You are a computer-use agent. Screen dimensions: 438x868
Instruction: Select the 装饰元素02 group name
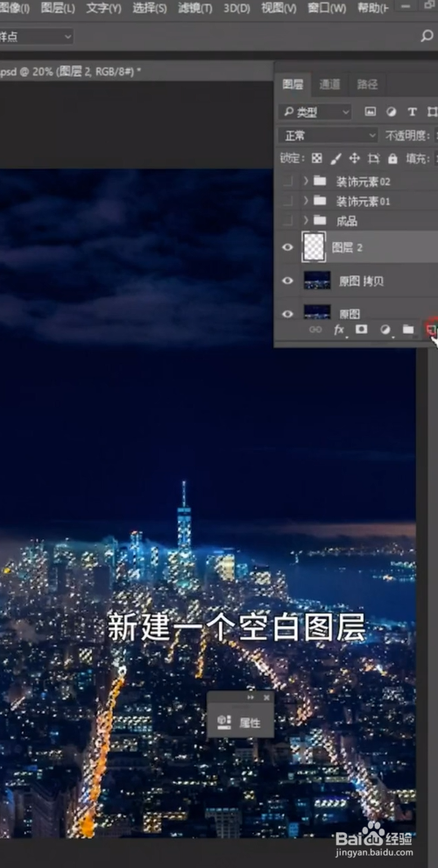pyautogui.click(x=364, y=181)
